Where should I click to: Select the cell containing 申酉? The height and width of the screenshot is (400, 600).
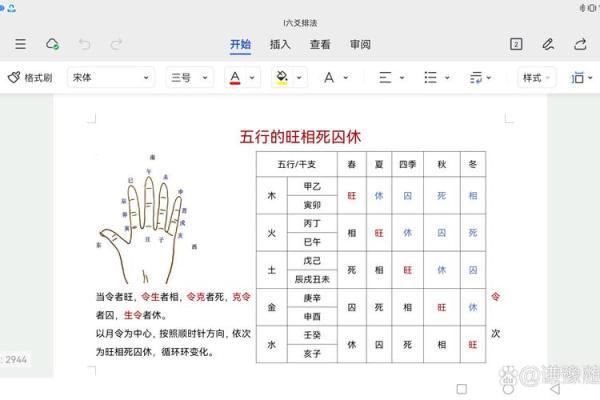pos(312,317)
